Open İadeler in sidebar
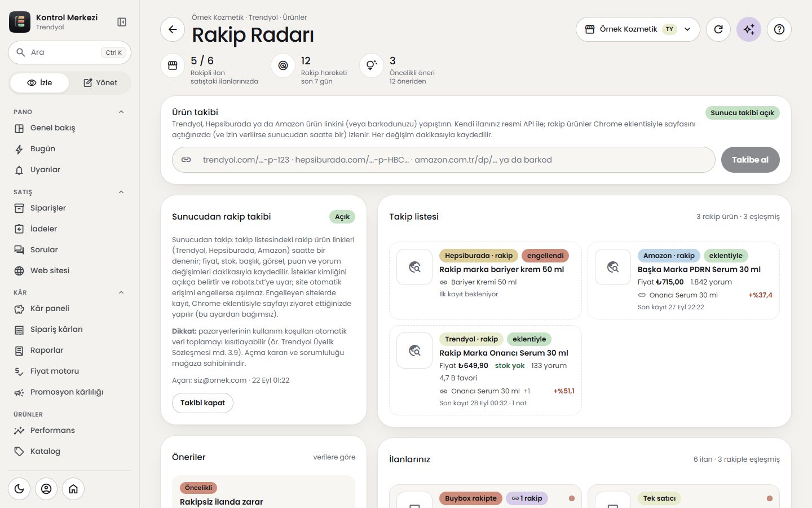Image resolution: width=812 pixels, height=508 pixels. (69, 229)
